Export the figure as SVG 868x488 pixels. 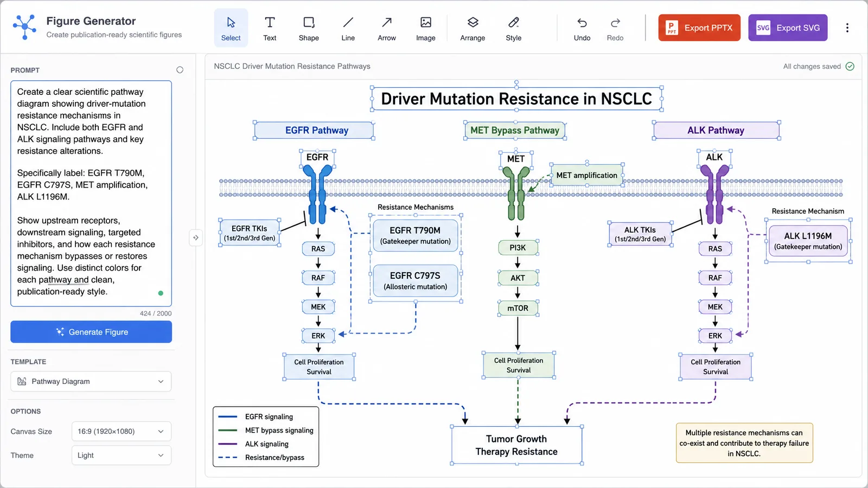coord(788,28)
